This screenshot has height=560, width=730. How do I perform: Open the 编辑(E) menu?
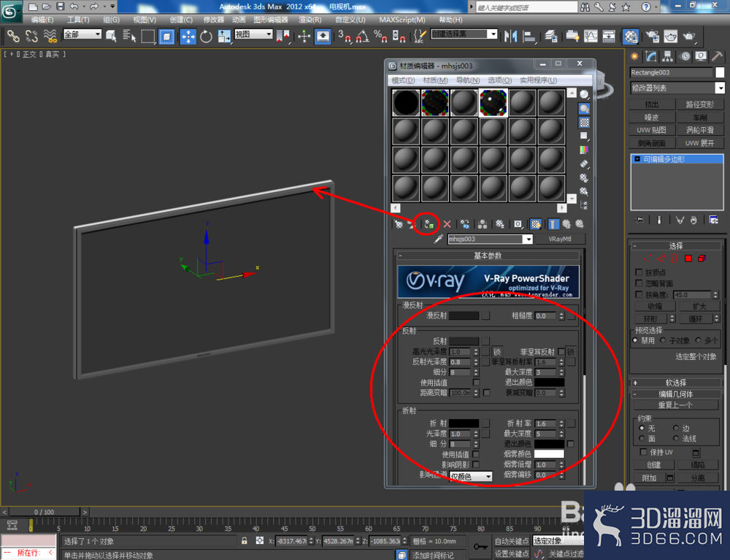coord(42,20)
